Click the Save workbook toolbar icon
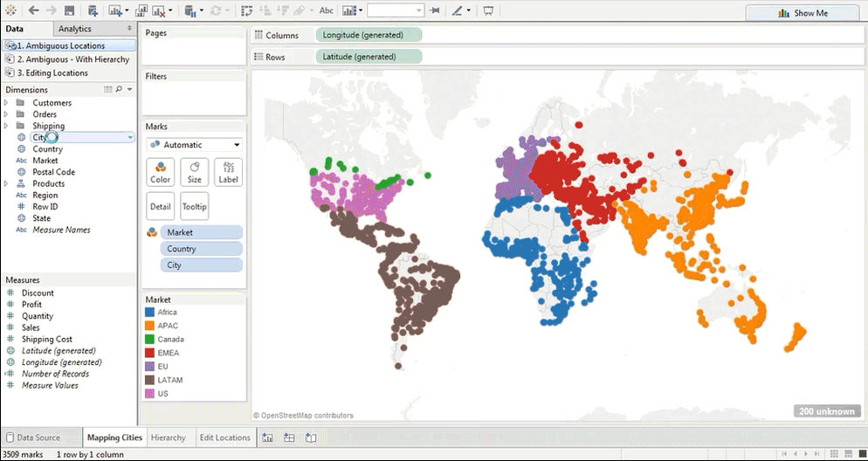Image resolution: width=868 pixels, height=461 pixels. click(x=70, y=11)
